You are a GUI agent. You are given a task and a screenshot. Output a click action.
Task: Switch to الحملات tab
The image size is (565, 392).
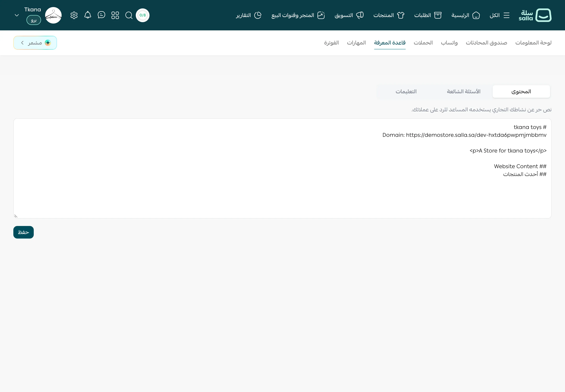[423, 43]
